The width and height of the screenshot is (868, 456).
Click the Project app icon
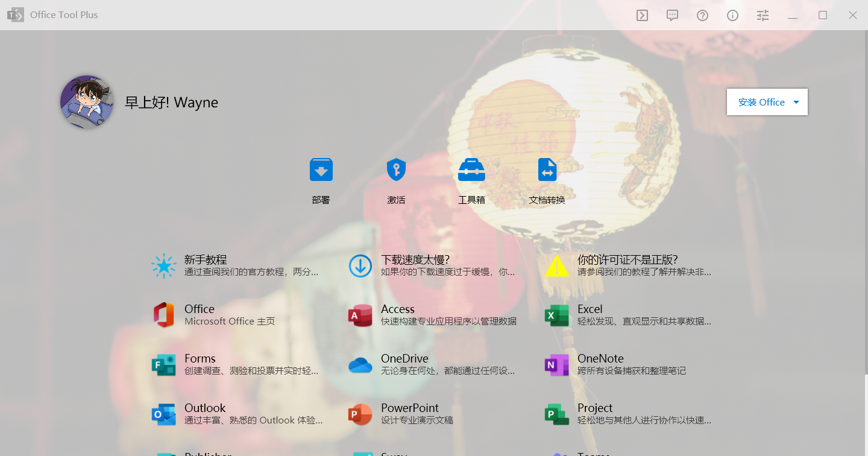coord(557,414)
